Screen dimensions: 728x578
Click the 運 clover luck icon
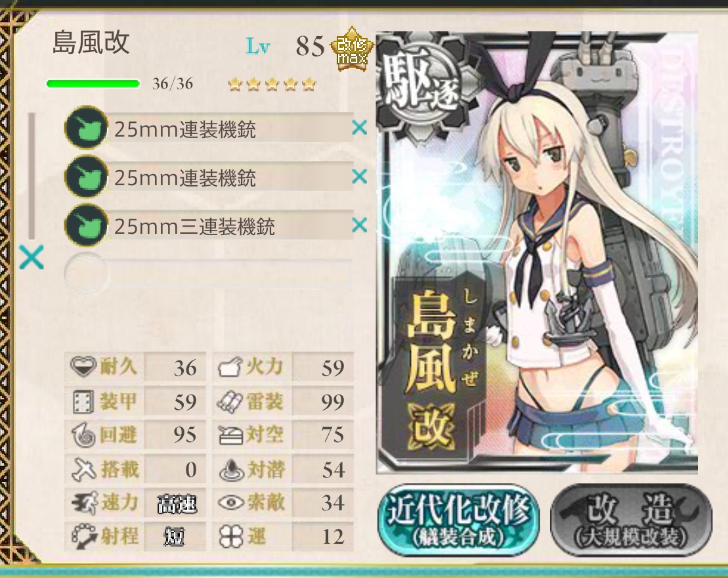pyautogui.click(x=231, y=536)
